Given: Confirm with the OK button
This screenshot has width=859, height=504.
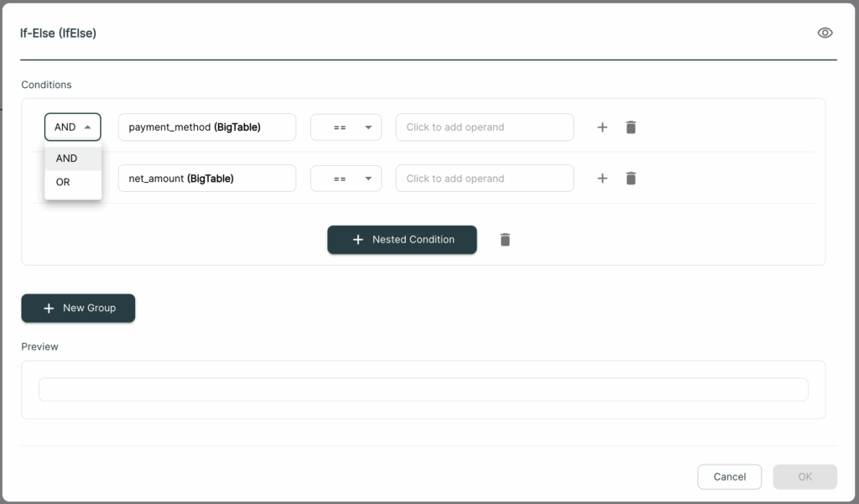Looking at the screenshot, I should point(804,476).
